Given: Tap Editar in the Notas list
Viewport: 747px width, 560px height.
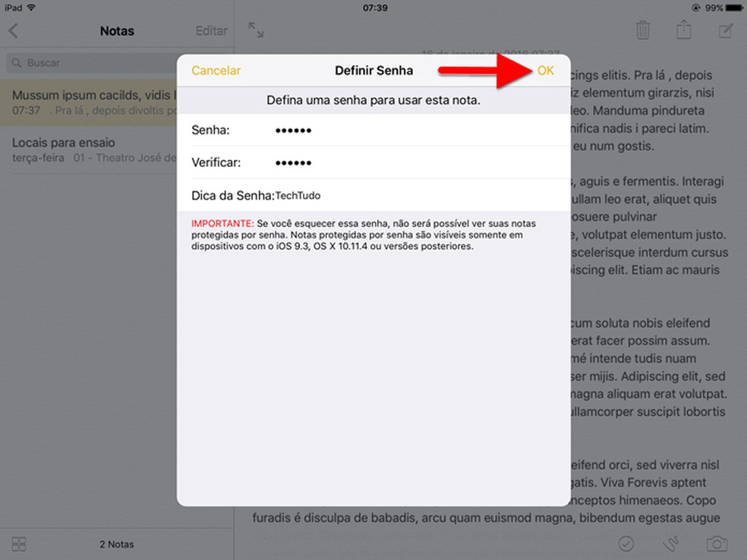Looking at the screenshot, I should (212, 31).
